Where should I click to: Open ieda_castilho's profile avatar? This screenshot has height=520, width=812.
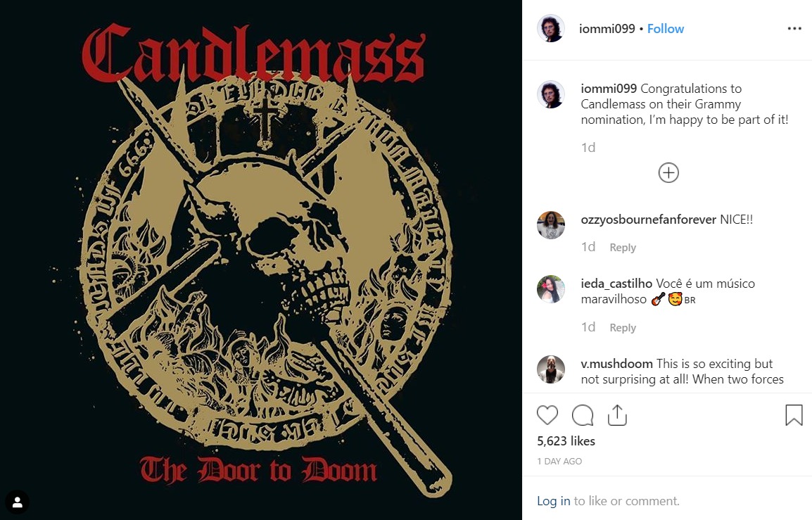[x=550, y=289]
